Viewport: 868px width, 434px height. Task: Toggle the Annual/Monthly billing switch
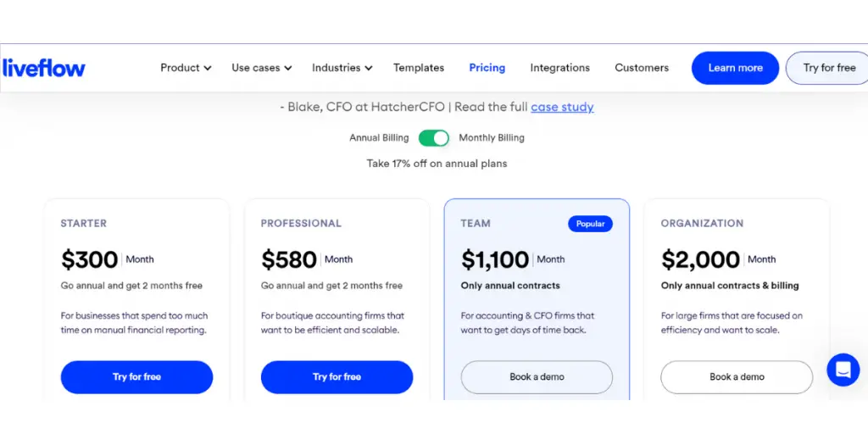point(434,137)
